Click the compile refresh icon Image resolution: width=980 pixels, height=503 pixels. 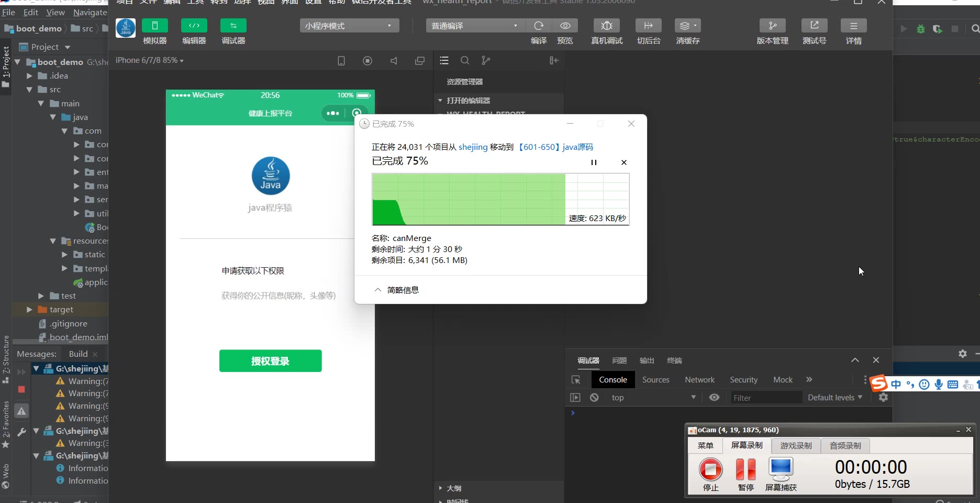click(538, 26)
